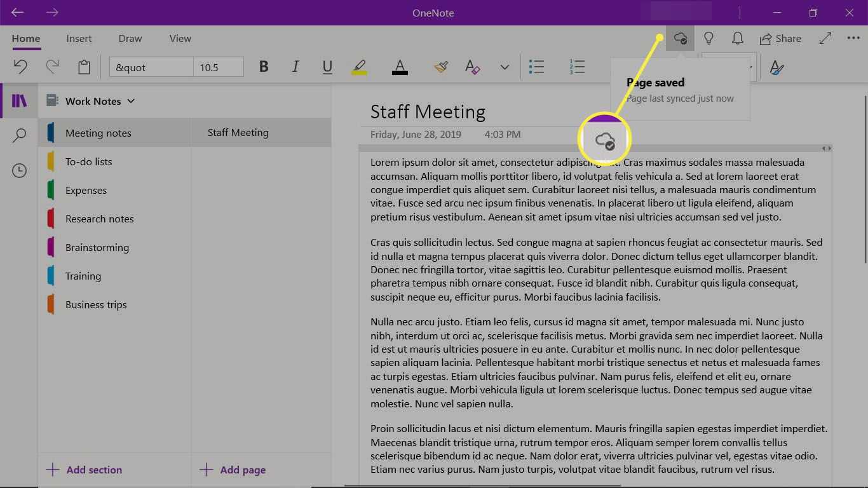Open the notifications bell icon
868x488 pixels.
(737, 39)
